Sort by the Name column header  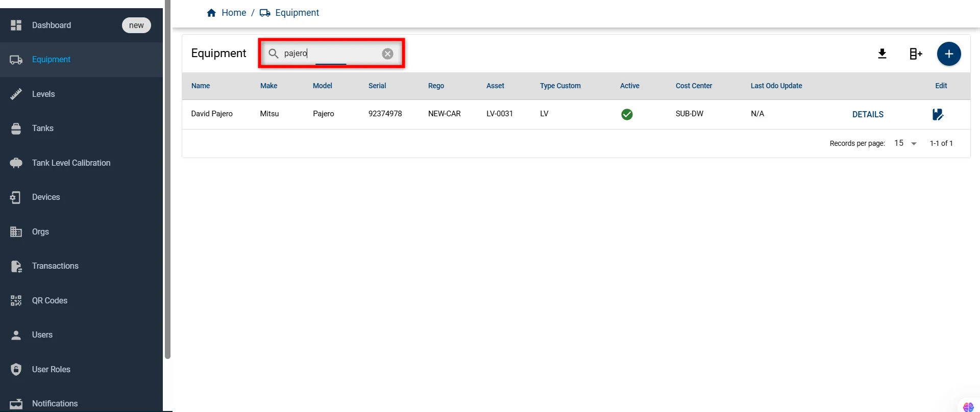pyautogui.click(x=201, y=86)
